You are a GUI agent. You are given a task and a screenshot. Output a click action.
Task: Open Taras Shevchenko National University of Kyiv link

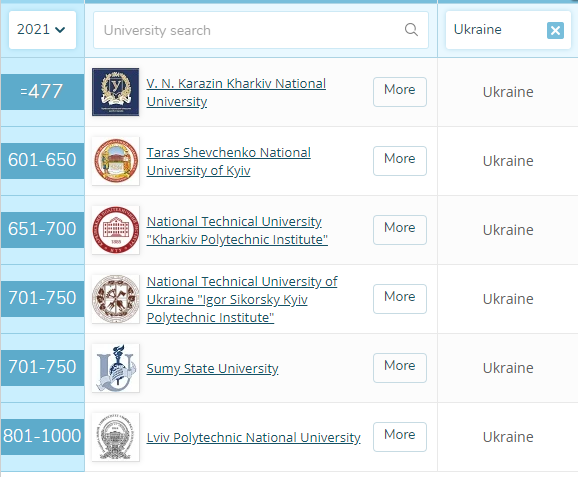tap(229, 161)
